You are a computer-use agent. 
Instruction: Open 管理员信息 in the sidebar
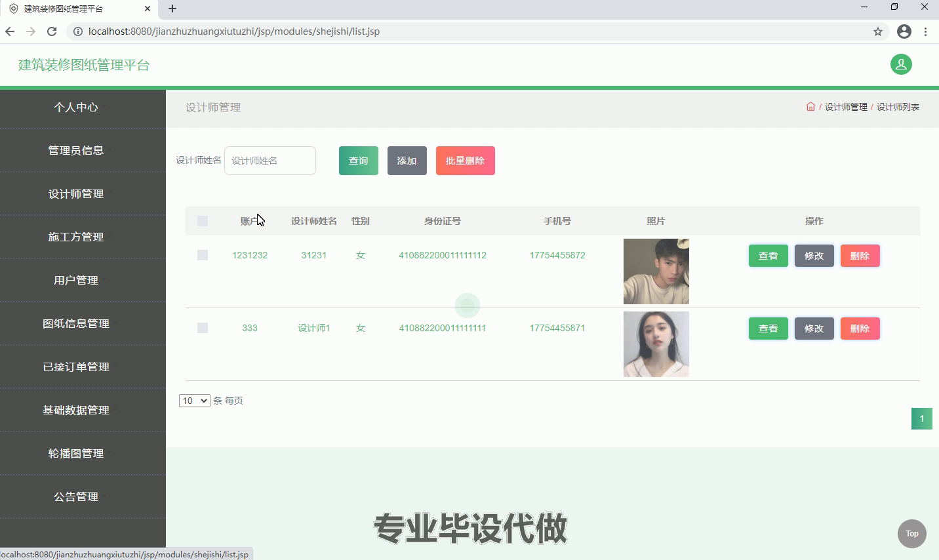76,150
